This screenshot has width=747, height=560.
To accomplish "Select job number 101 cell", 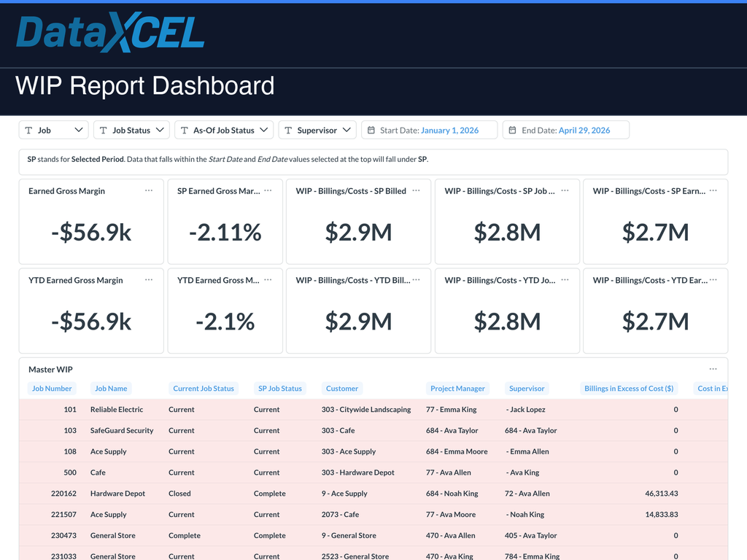I will (70, 410).
